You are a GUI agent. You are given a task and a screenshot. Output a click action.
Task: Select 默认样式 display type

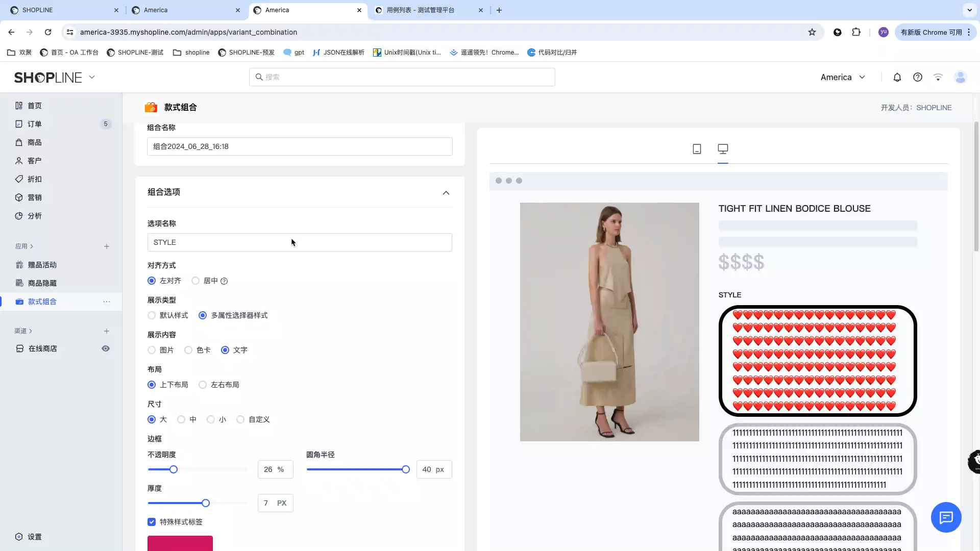(x=152, y=315)
